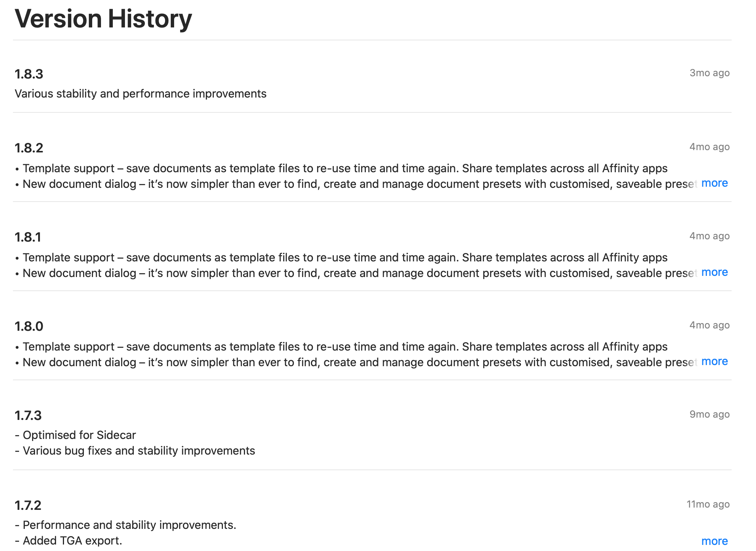The width and height of the screenshot is (756, 551).
Task: Select version number 1.8.0
Action: pos(29,326)
